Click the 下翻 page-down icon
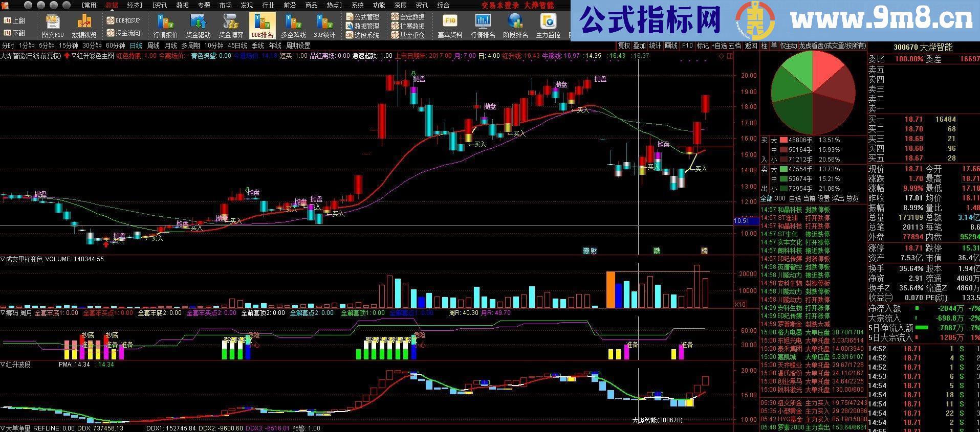This screenshot has height=432, width=980. (x=14, y=33)
